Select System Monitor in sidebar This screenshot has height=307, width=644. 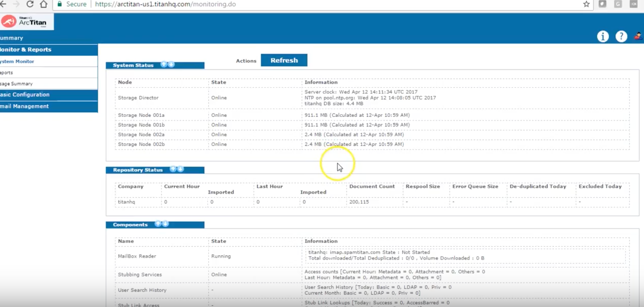tap(17, 61)
